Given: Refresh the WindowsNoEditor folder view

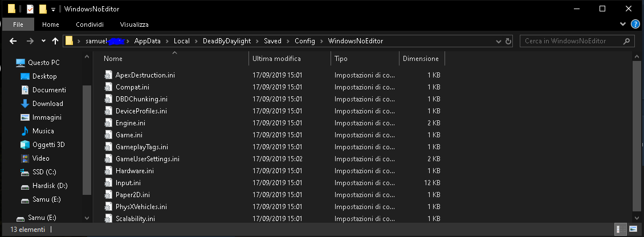Looking at the screenshot, I should pos(509,41).
